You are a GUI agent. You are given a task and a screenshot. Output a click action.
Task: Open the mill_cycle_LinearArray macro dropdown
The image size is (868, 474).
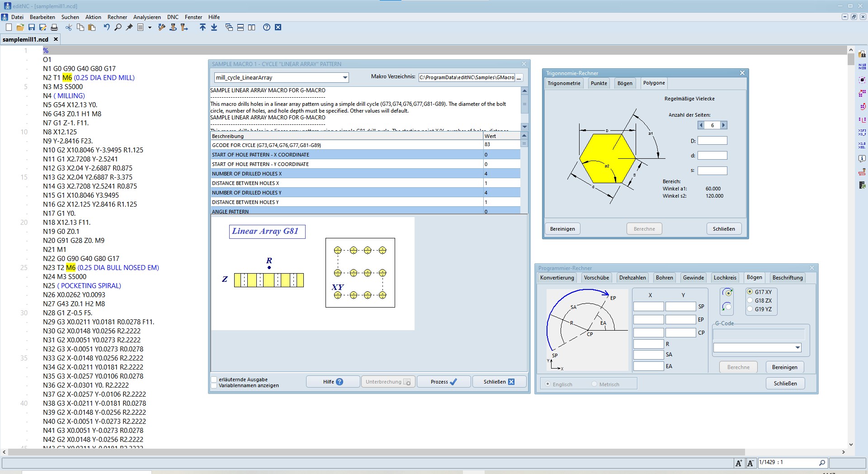coord(344,77)
